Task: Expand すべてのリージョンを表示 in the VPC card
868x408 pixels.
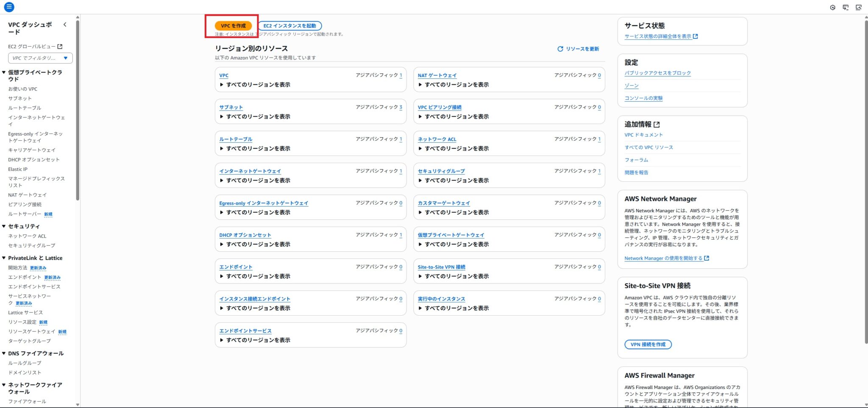Action: point(255,85)
